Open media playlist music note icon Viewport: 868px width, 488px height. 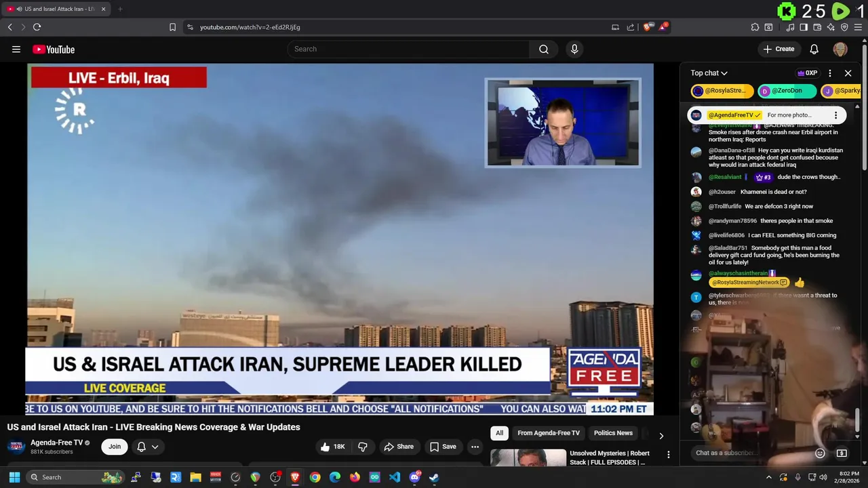(x=790, y=27)
